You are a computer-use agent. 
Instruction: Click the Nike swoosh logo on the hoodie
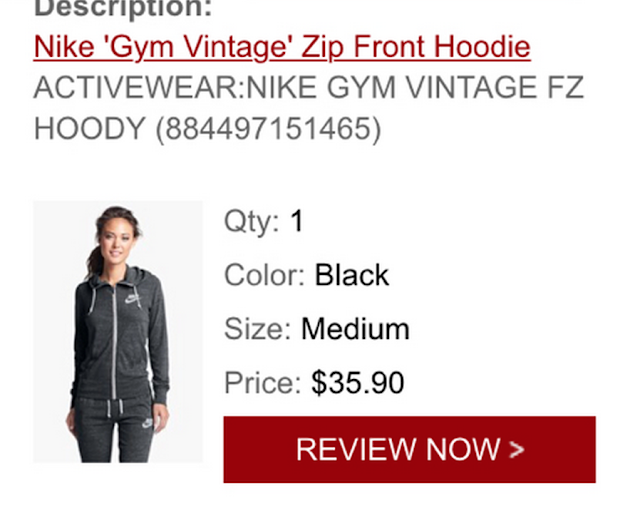pyautogui.click(x=133, y=300)
